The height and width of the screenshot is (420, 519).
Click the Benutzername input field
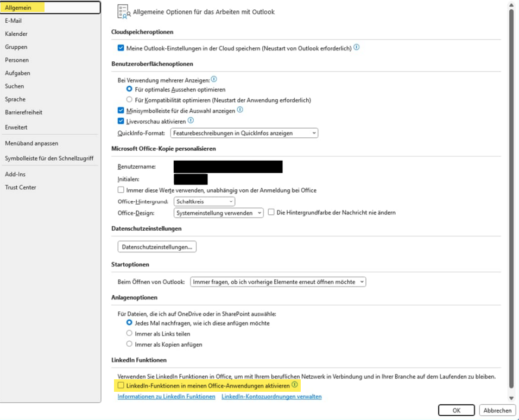[x=228, y=167]
